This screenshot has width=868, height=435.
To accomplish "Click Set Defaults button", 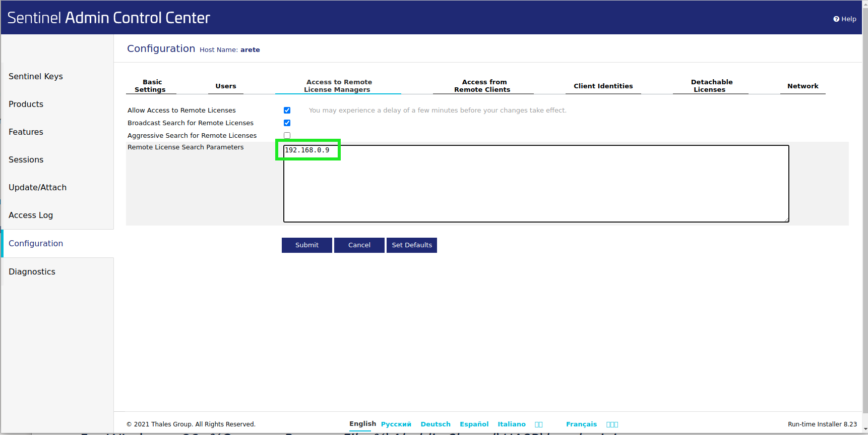I will (x=411, y=245).
